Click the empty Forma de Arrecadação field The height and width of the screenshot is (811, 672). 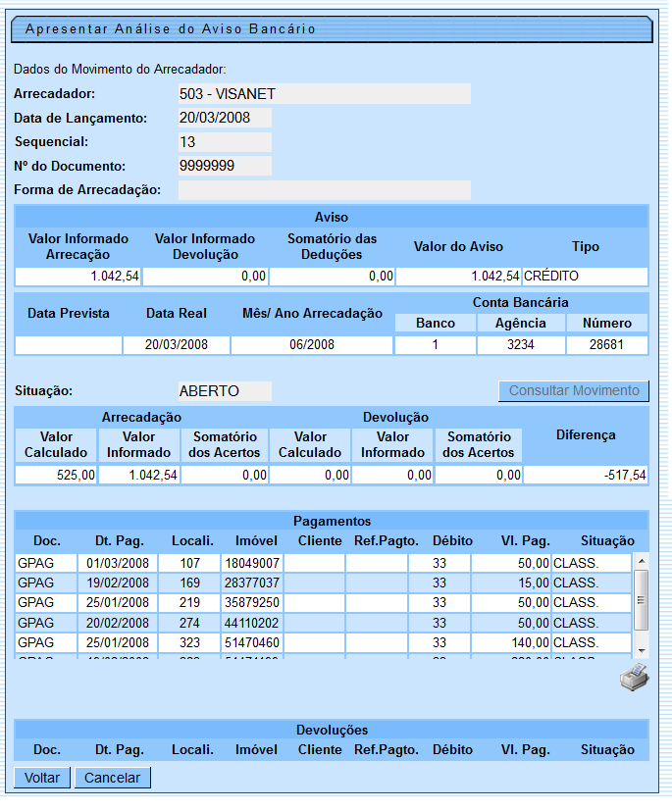coord(324,190)
